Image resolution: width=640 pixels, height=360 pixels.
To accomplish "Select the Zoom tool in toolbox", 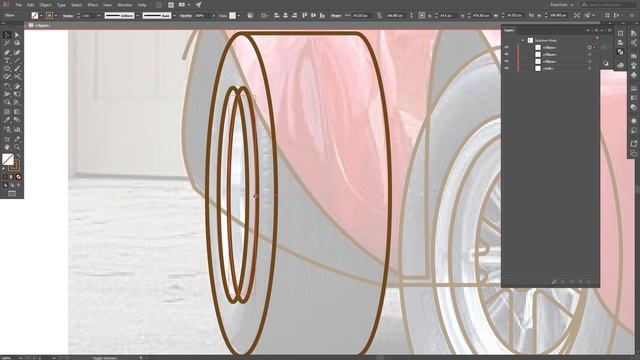I will pos(17,147).
